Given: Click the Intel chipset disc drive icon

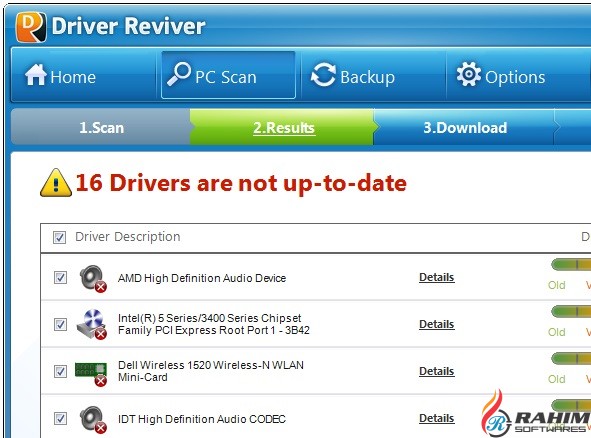Looking at the screenshot, I should click(92, 325).
